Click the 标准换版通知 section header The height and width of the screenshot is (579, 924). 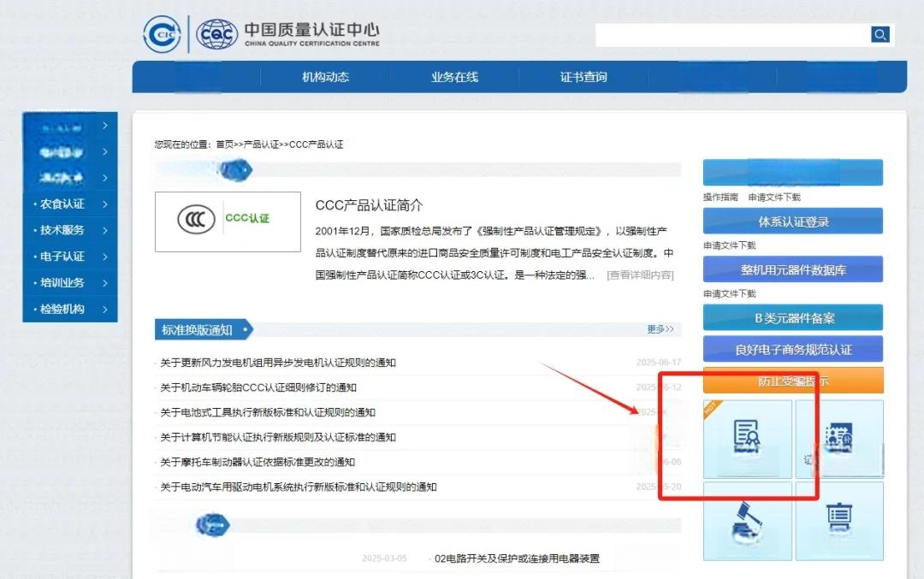coord(204,330)
